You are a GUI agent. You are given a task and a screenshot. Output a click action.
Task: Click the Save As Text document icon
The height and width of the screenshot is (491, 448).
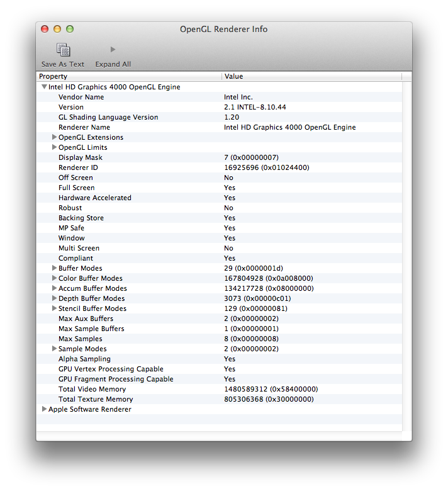(64, 50)
